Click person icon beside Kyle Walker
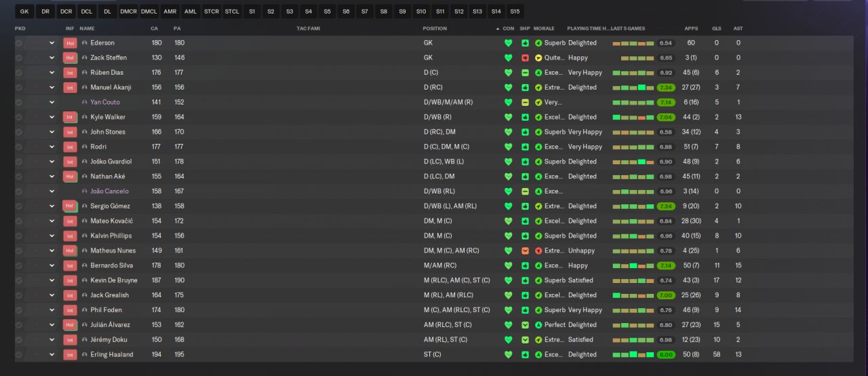868x376 pixels. pyautogui.click(x=85, y=117)
